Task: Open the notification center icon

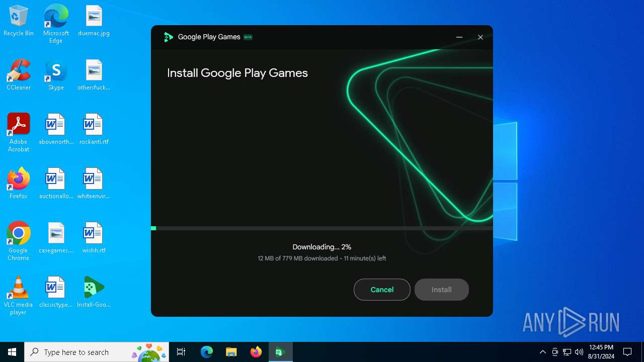Action: (627, 352)
